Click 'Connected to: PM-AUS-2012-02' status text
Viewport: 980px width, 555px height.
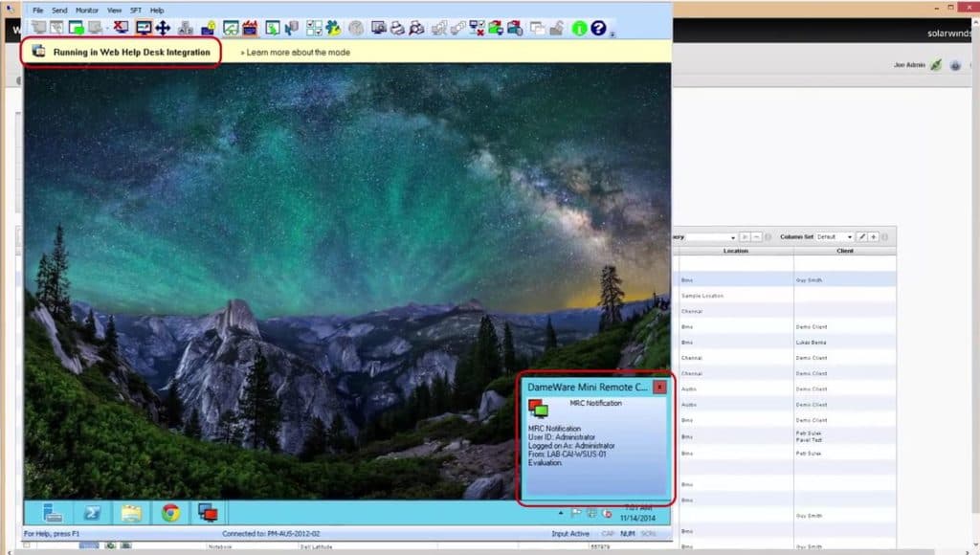tap(271, 534)
